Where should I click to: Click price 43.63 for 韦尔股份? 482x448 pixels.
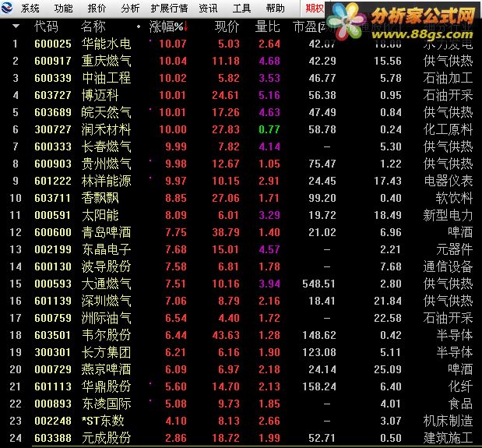click(x=226, y=335)
